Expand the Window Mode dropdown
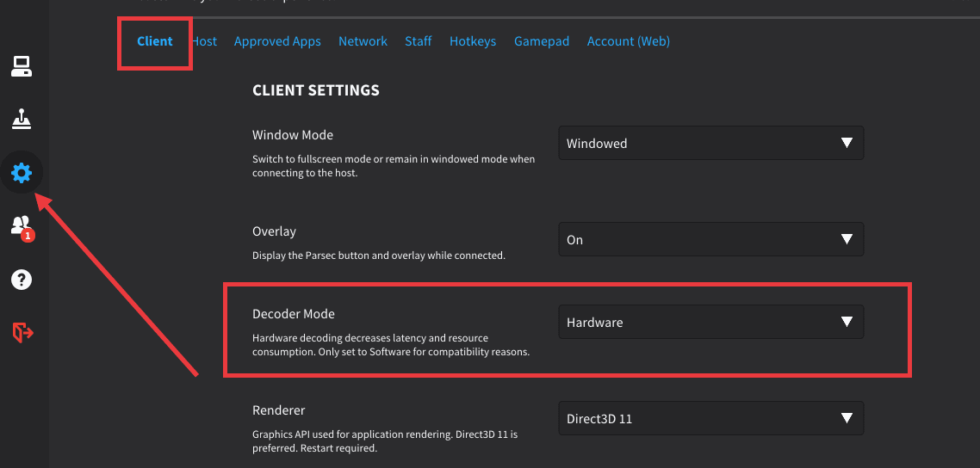Image resolution: width=980 pixels, height=468 pixels. pos(710,144)
